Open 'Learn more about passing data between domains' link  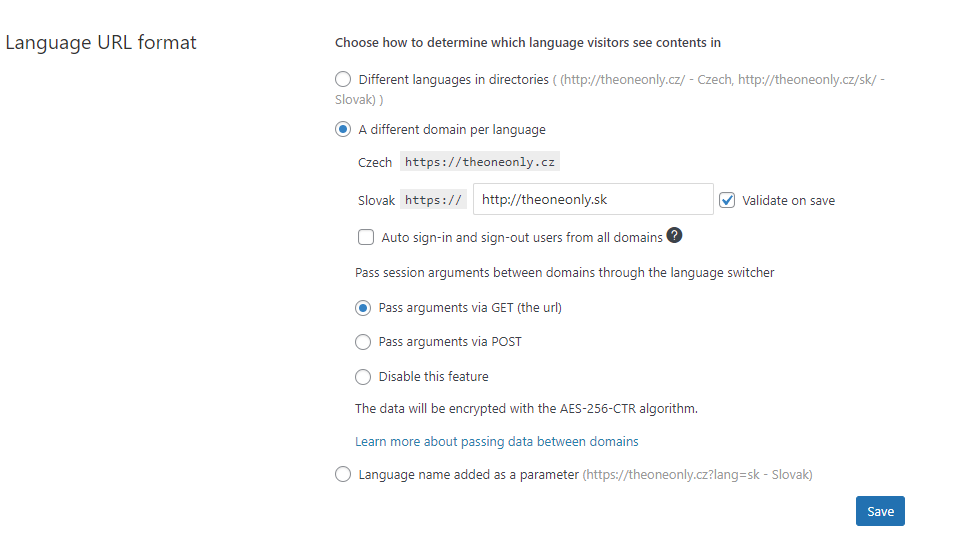click(496, 441)
